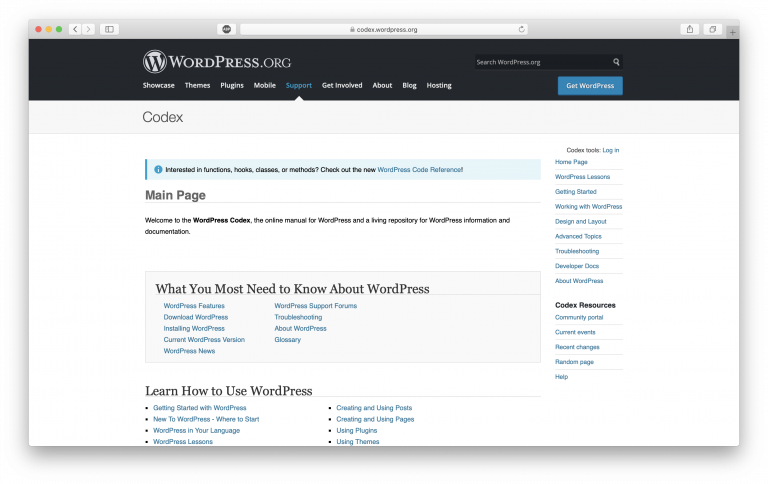Click the Codex page heading

(x=163, y=117)
